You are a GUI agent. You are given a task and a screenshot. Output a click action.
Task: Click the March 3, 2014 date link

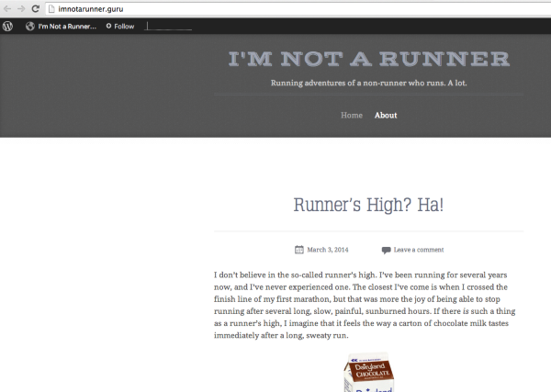click(x=328, y=249)
